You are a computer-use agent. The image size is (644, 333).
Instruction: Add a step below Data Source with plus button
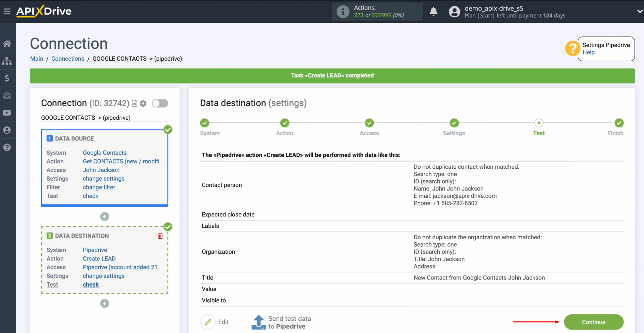coord(105,216)
